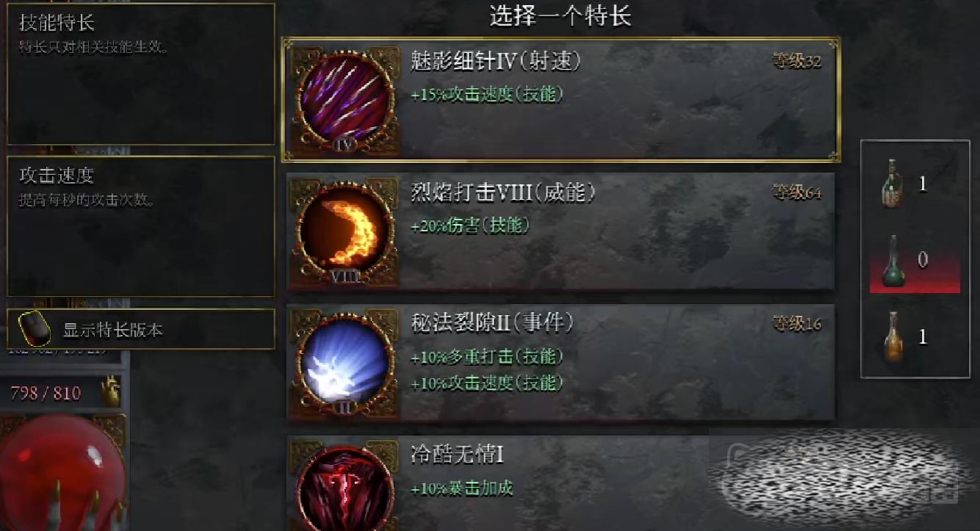The image size is (980, 531).
Task: Select the orange potion bottle icon
Action: [893, 338]
